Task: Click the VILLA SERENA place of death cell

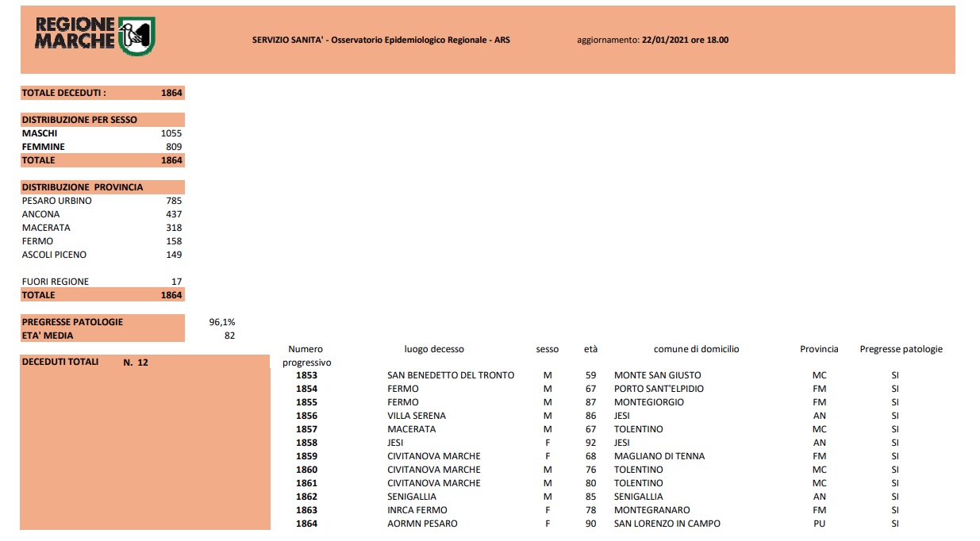Action: [x=416, y=416]
